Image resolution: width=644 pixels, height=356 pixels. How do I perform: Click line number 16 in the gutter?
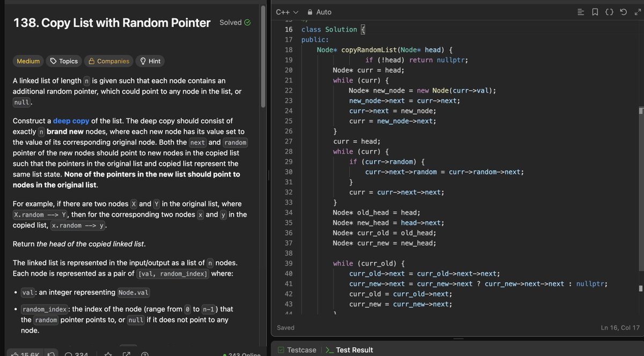pyautogui.click(x=289, y=29)
